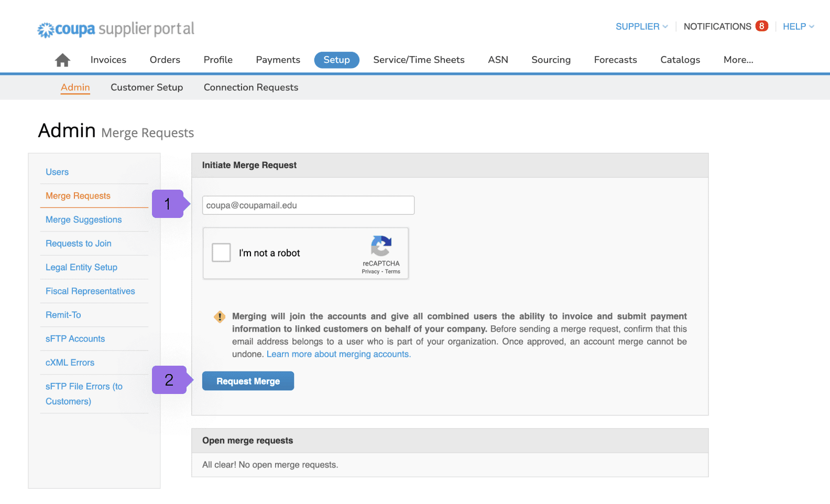Open Service/Time Sheets tab
Viewport: 830px width, 504px height.
pyautogui.click(x=419, y=60)
